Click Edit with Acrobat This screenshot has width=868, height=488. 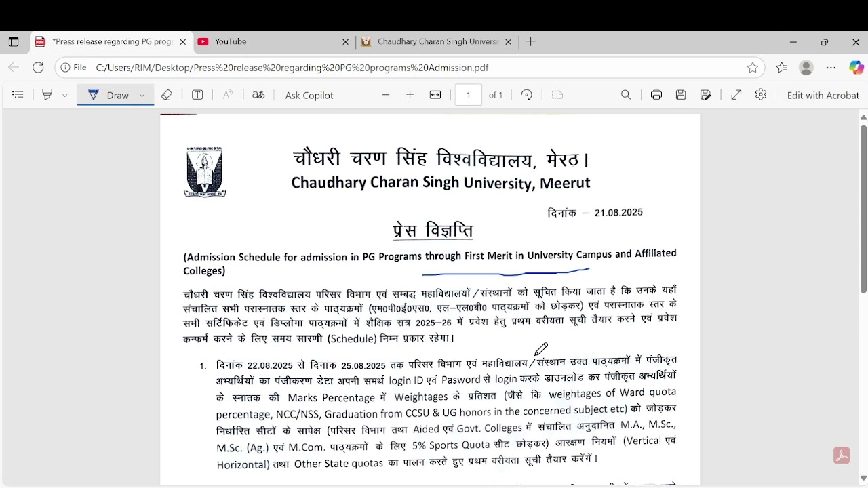click(x=823, y=95)
